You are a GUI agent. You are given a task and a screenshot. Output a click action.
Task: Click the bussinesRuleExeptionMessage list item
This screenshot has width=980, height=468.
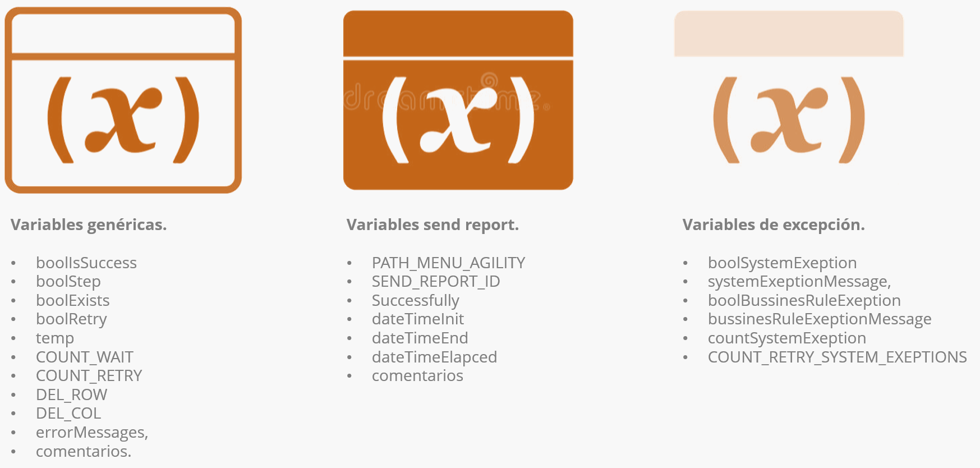click(x=819, y=319)
